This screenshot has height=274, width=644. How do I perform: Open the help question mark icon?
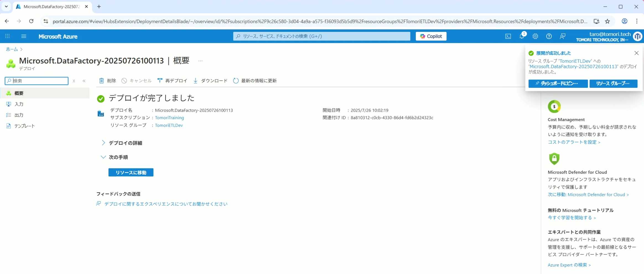point(549,36)
